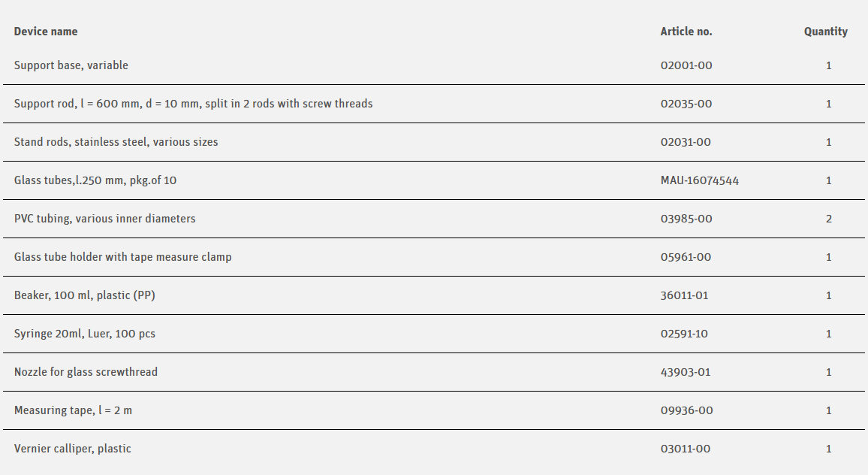Select article number 02001-00
868x475 pixels.
[x=686, y=65]
